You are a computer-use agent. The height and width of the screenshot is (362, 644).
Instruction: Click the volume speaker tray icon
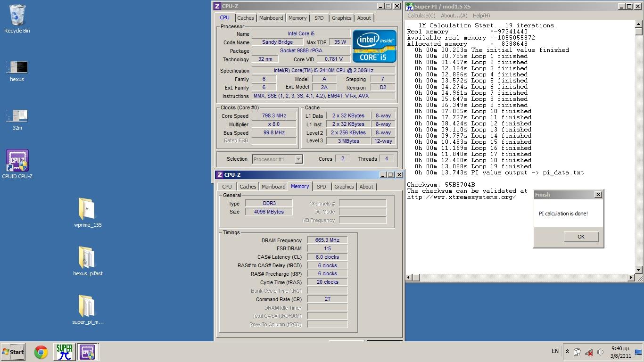pos(600,352)
